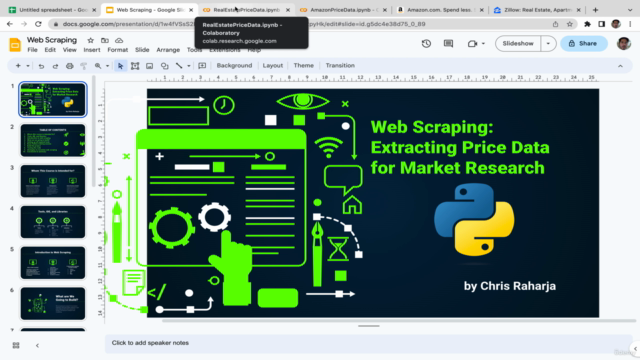The image size is (640, 360).
Task: Collapse the filmstrip with the arrow
Action: point(37,345)
